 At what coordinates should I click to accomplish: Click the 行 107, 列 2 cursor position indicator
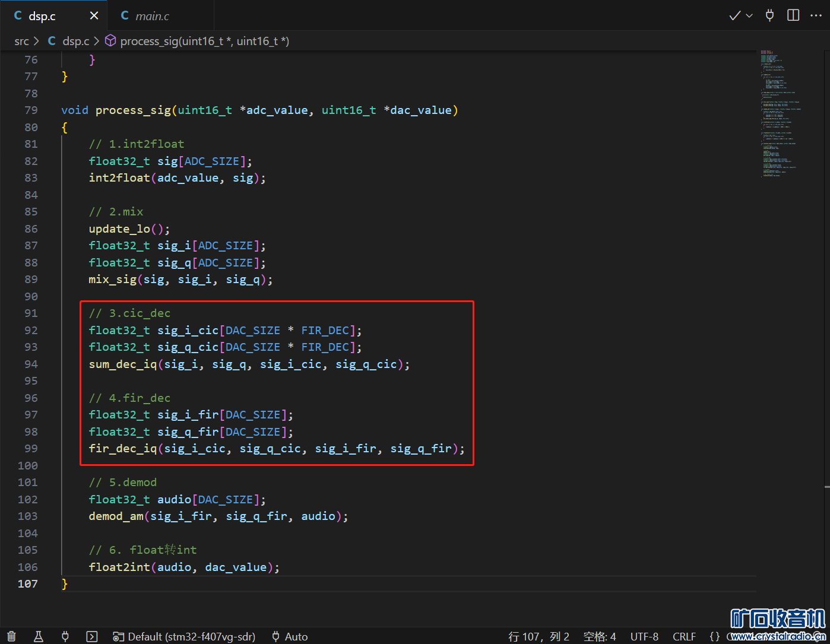pos(538,636)
